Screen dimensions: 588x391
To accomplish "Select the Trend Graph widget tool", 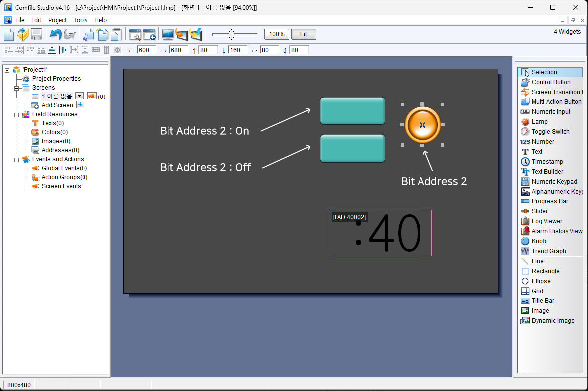I will pyautogui.click(x=548, y=251).
